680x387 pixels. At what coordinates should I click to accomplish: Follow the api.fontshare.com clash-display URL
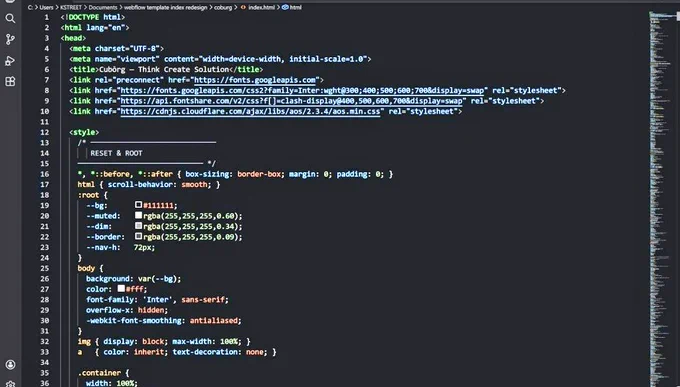pos(291,101)
